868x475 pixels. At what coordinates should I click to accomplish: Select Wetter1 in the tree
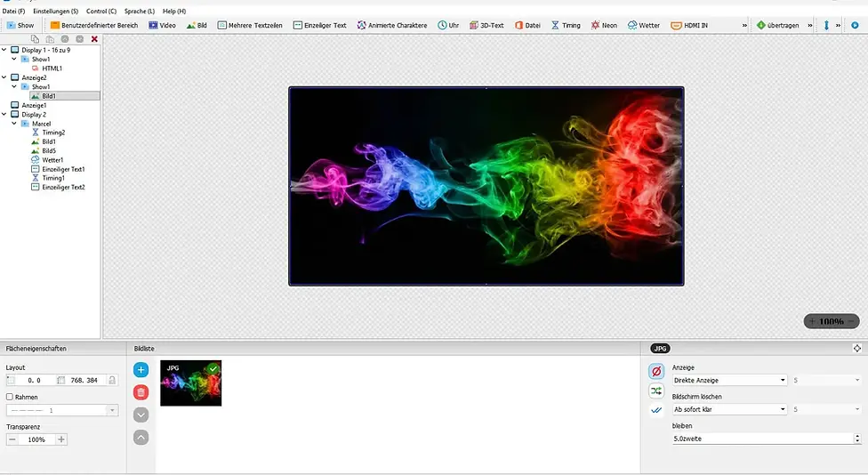[x=52, y=160]
